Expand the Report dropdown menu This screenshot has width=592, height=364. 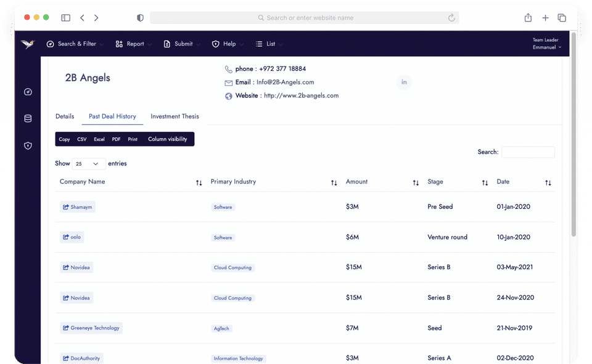tap(133, 44)
